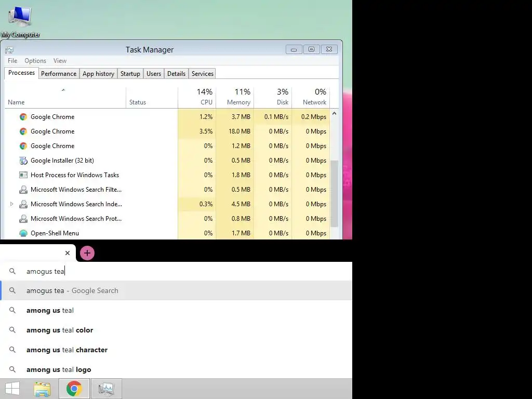The width and height of the screenshot is (532, 399).
Task: Click 18.0 MB memory cell
Action: [x=235, y=131]
